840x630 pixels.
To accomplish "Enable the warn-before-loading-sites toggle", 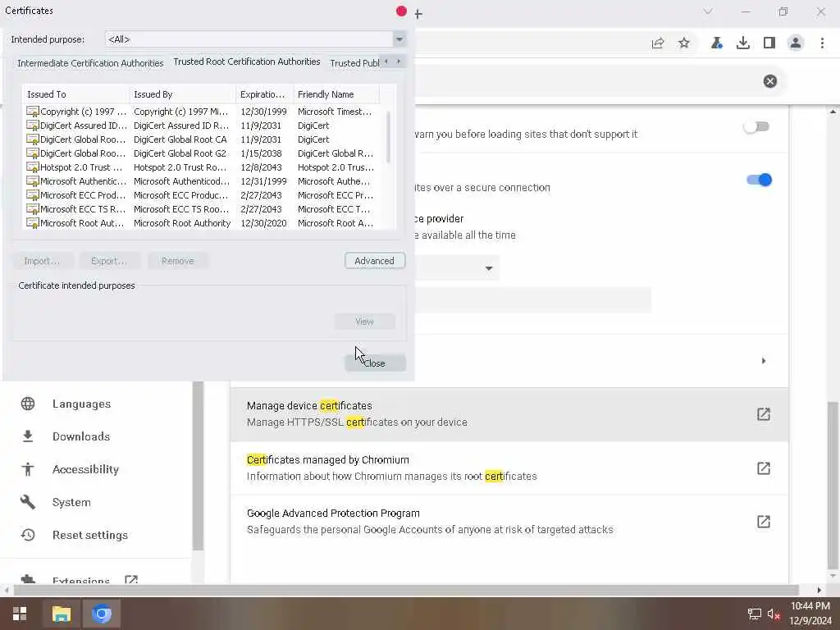I will (x=756, y=126).
